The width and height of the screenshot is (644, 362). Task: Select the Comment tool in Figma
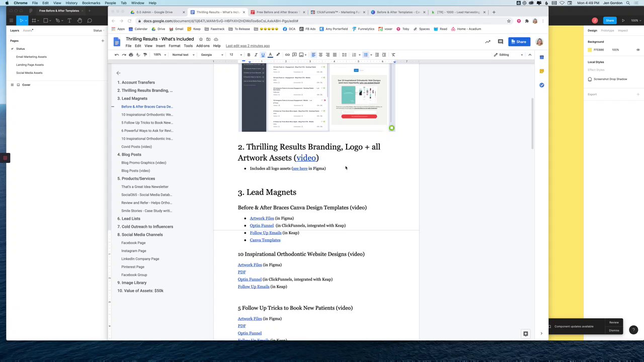click(89, 21)
